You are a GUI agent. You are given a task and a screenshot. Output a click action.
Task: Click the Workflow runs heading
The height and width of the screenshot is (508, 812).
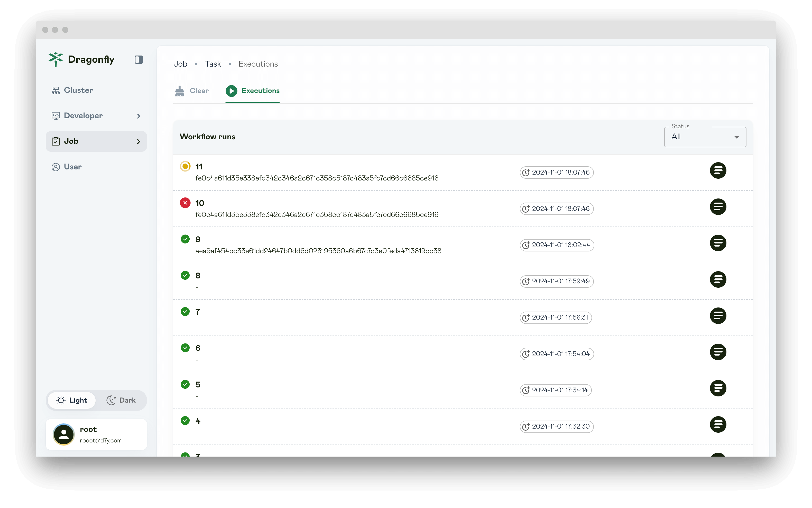click(x=208, y=137)
